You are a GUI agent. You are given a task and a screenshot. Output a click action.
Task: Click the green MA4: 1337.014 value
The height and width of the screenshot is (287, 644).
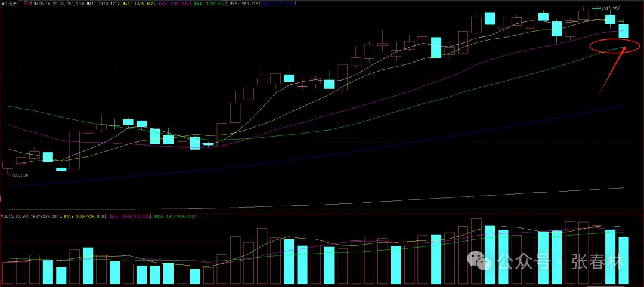(x=209, y=4)
